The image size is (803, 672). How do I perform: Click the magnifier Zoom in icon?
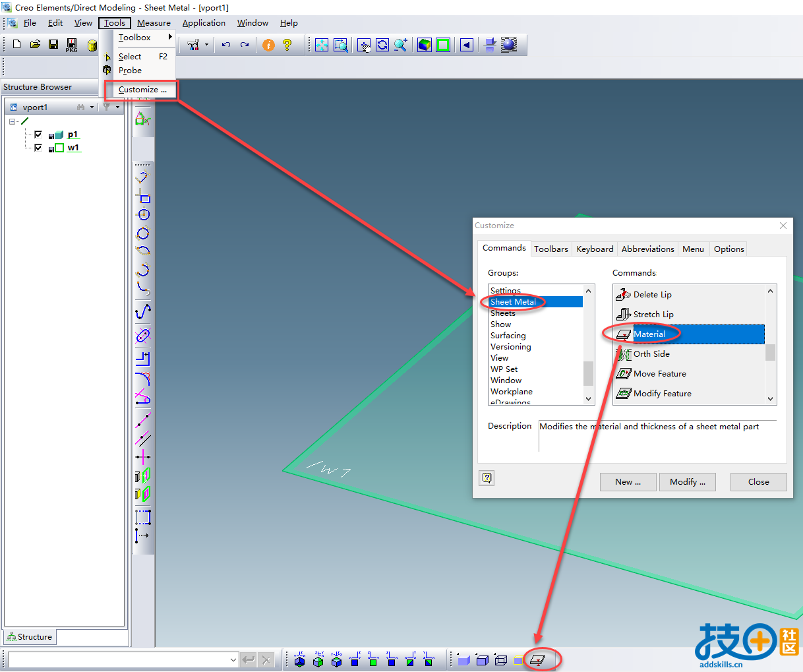coord(401,45)
